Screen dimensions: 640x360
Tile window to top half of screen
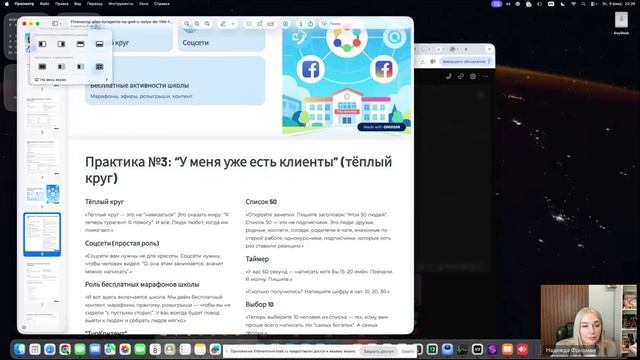(80, 44)
